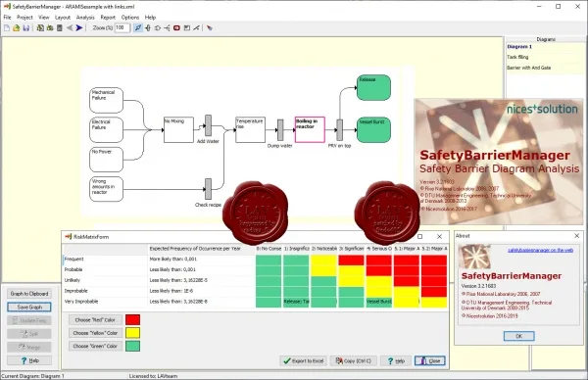
Task: Select the Wrong amounts in reactor node
Action: point(107,189)
